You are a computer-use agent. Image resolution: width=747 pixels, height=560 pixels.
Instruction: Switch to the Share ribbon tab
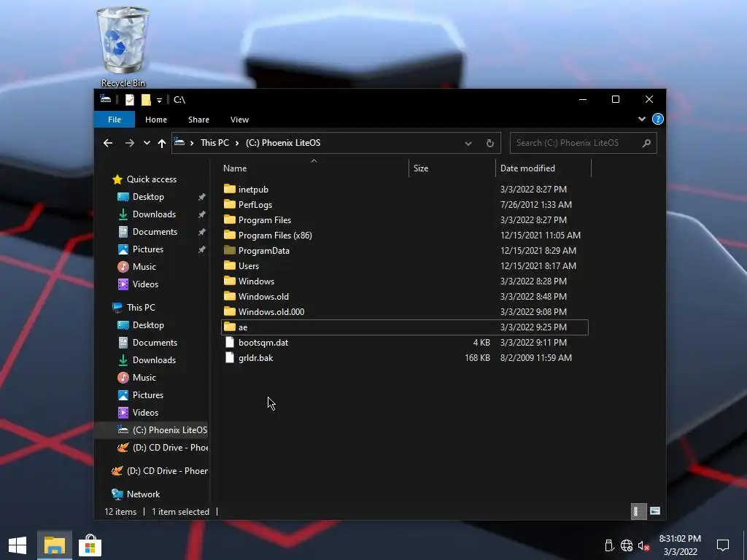coord(198,120)
